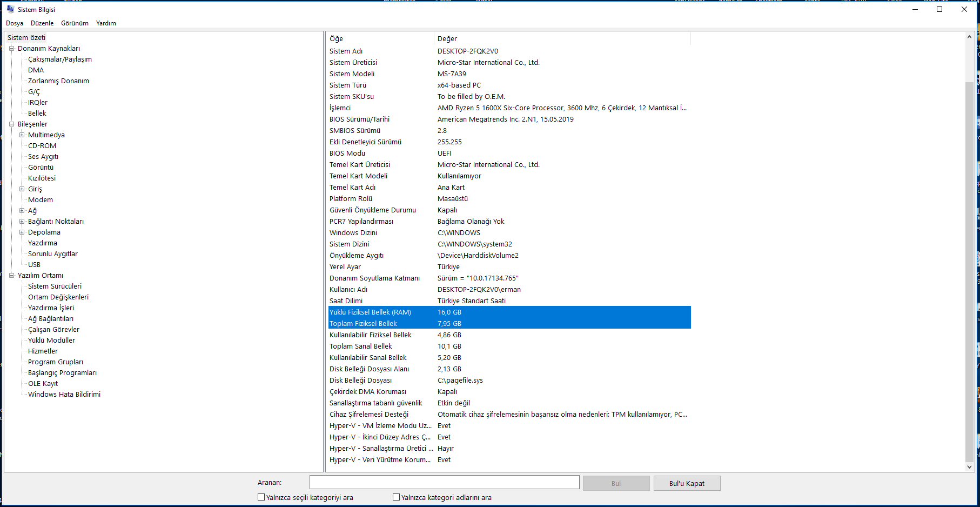This screenshot has height=507, width=980.
Task: Click the Toplam Sanal Bellek row
Action: click(509, 346)
